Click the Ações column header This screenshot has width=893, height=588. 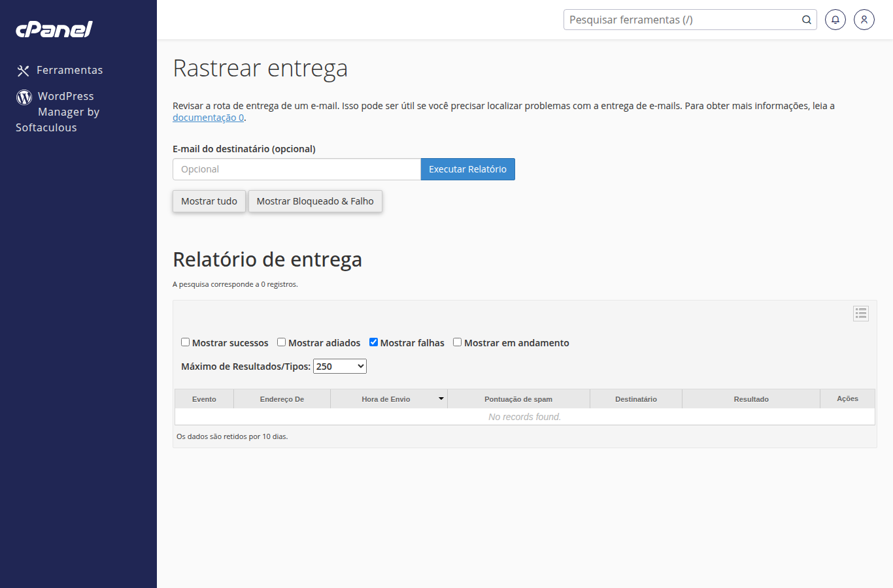click(x=848, y=399)
